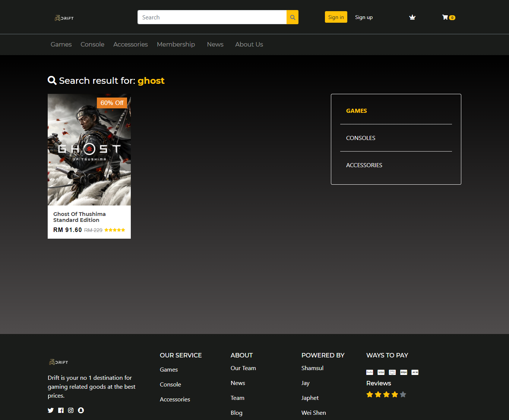Open the Ghost Of Thushima product thumbnail
This screenshot has width=509, height=420.
click(89, 150)
